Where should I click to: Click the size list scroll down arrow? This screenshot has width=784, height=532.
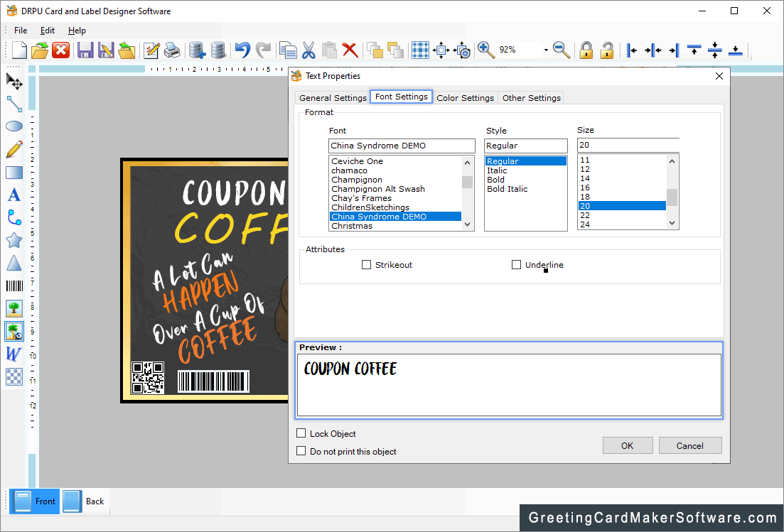pos(672,223)
